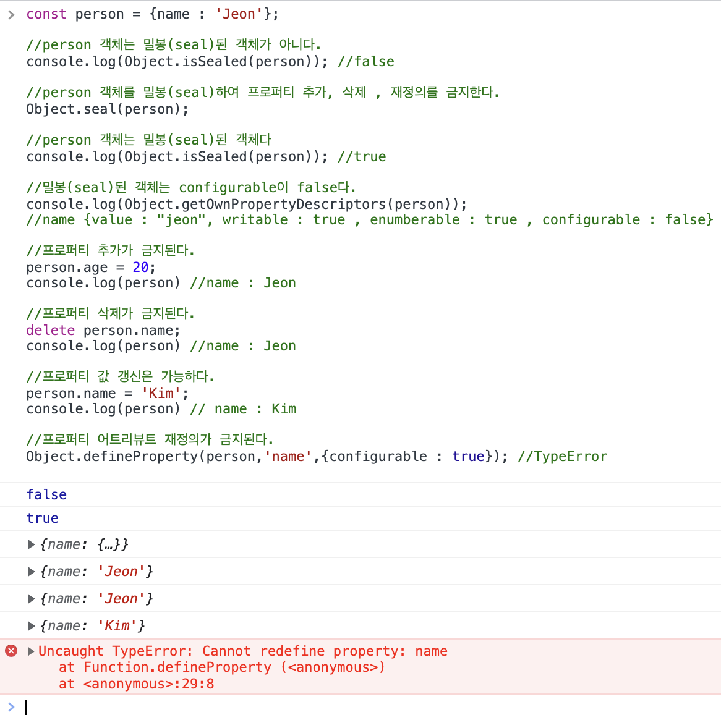Click the 'delete person.name;' code line
The image size is (721, 728).
pyautogui.click(x=103, y=330)
